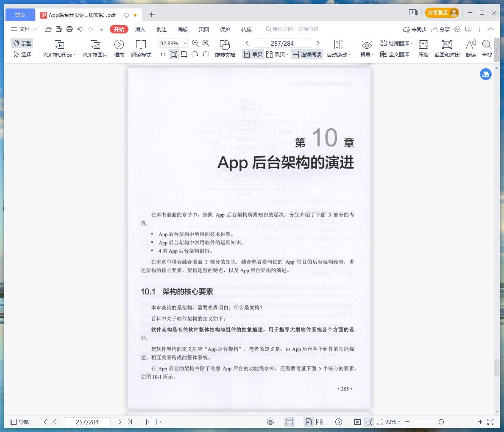The height and width of the screenshot is (432, 504).
Task: Open the 批注 annotation tab
Action: (x=162, y=29)
